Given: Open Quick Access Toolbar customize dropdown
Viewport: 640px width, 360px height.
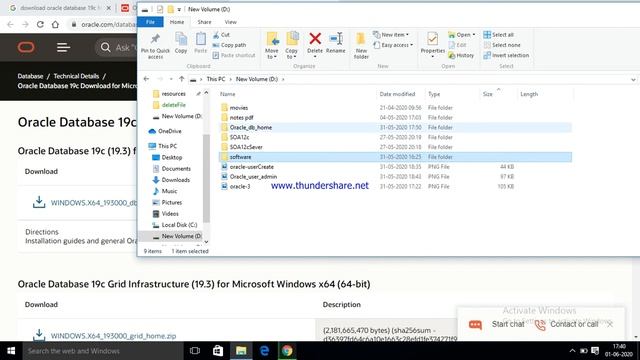Looking at the screenshot, I should coord(179,9).
